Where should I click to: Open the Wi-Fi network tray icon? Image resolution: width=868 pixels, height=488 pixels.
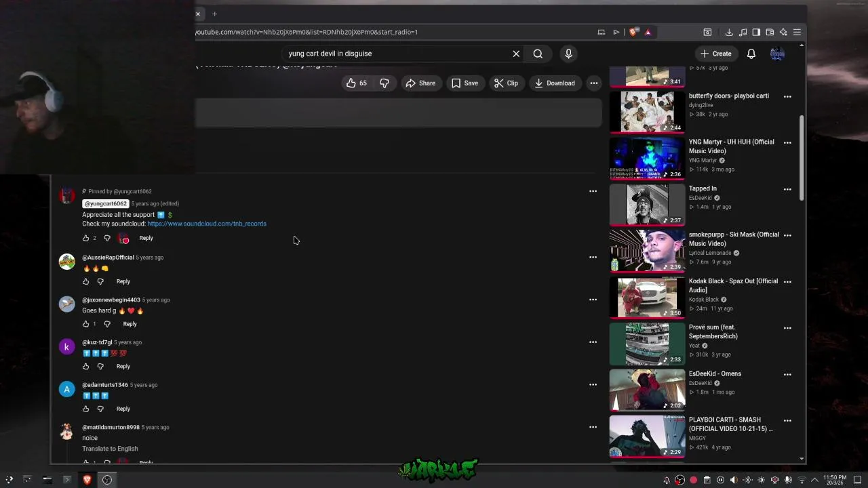[x=801, y=480]
